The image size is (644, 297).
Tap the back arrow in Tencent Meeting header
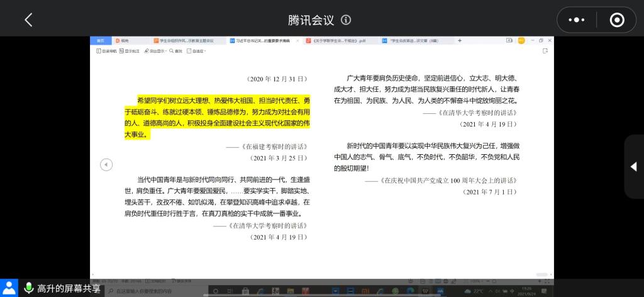point(28,20)
